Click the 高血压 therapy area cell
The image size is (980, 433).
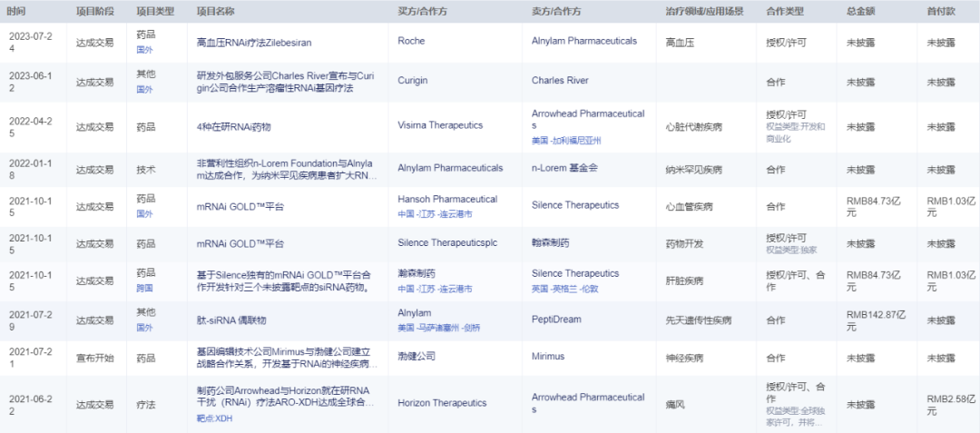tap(681, 43)
